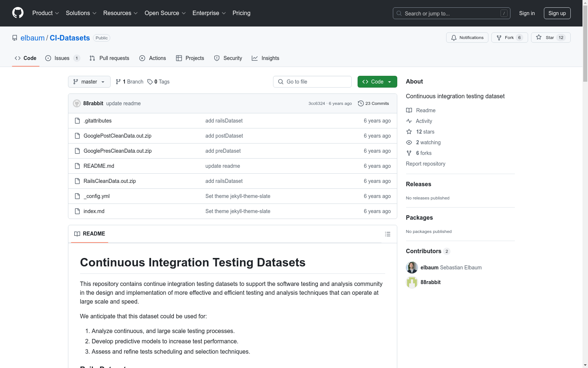
Task: Switch to the Security tab
Action: (x=228, y=58)
